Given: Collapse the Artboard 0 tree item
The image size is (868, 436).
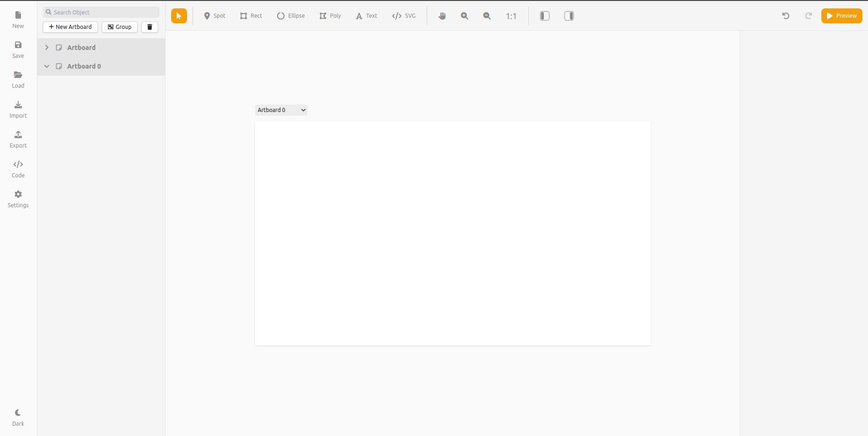Looking at the screenshot, I should coord(47,66).
